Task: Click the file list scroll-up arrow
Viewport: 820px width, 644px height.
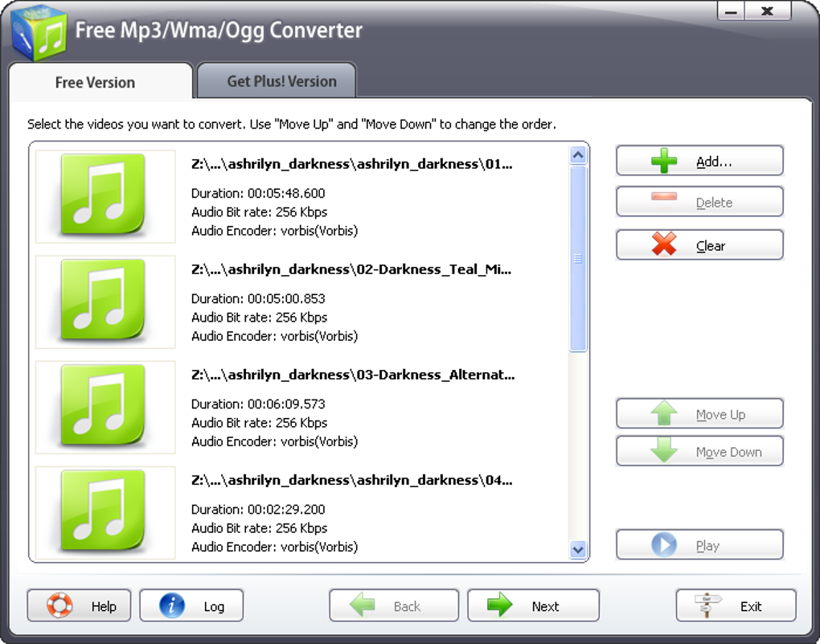Action: tap(578, 155)
